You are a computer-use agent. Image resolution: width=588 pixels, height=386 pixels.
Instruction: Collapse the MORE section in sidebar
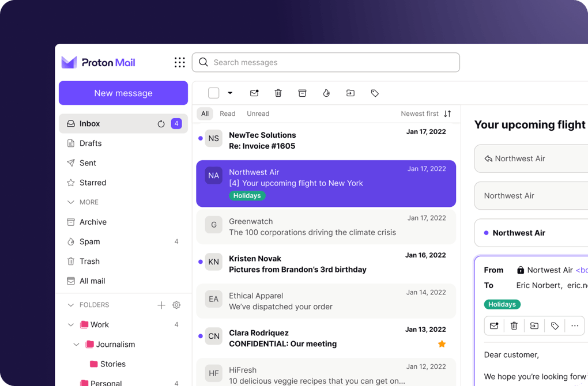[71, 202]
